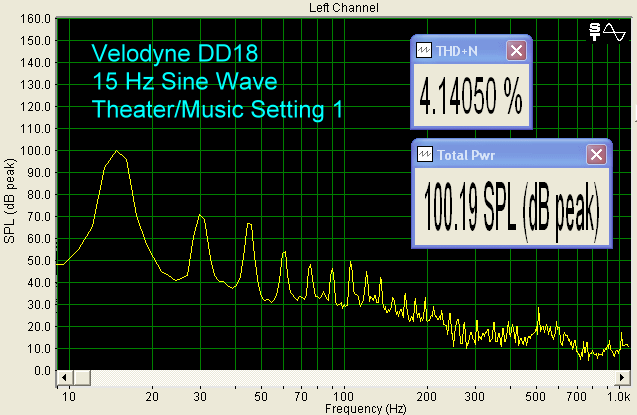This screenshot has height=415, width=637.
Task: Close the Total Pwr readout window
Action: (x=596, y=155)
